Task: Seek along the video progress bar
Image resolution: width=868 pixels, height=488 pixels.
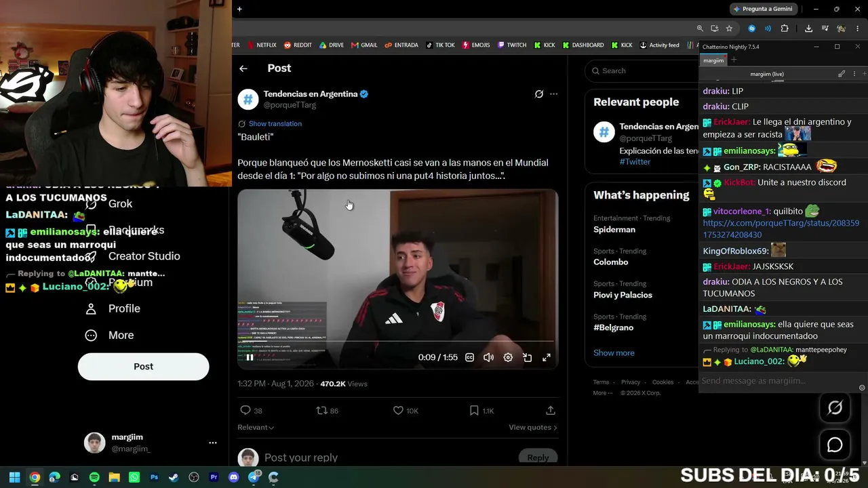Action: coord(397,342)
